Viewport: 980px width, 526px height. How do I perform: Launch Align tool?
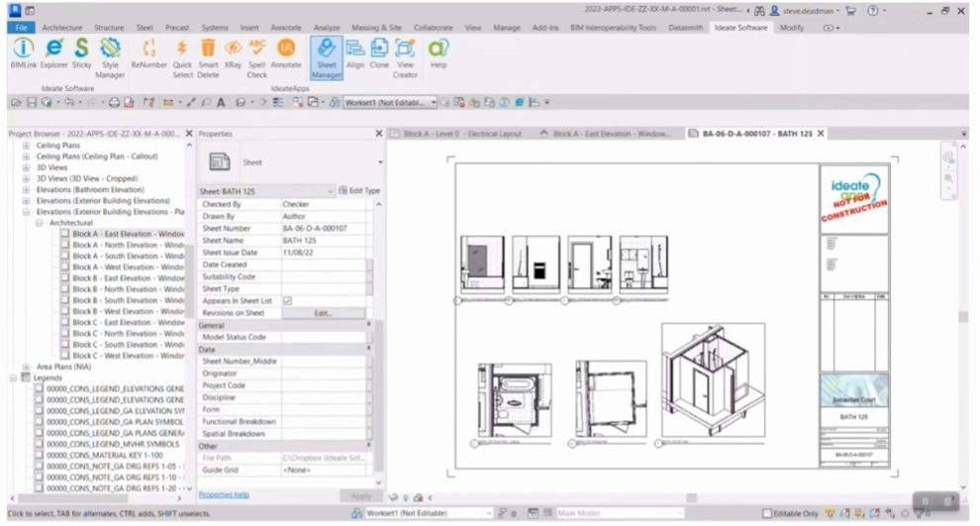(x=355, y=53)
